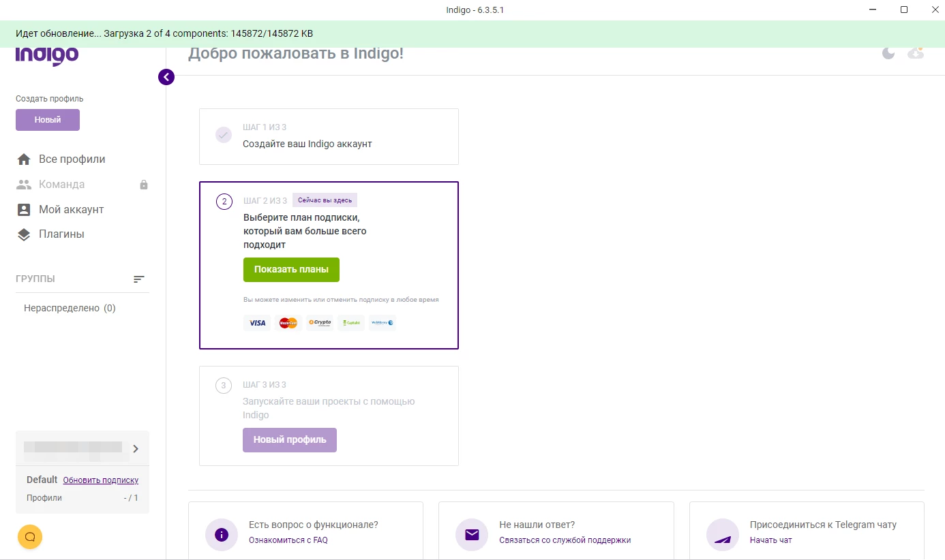
Task: Open the Связаться со службой поддержки link
Action: tap(565, 540)
